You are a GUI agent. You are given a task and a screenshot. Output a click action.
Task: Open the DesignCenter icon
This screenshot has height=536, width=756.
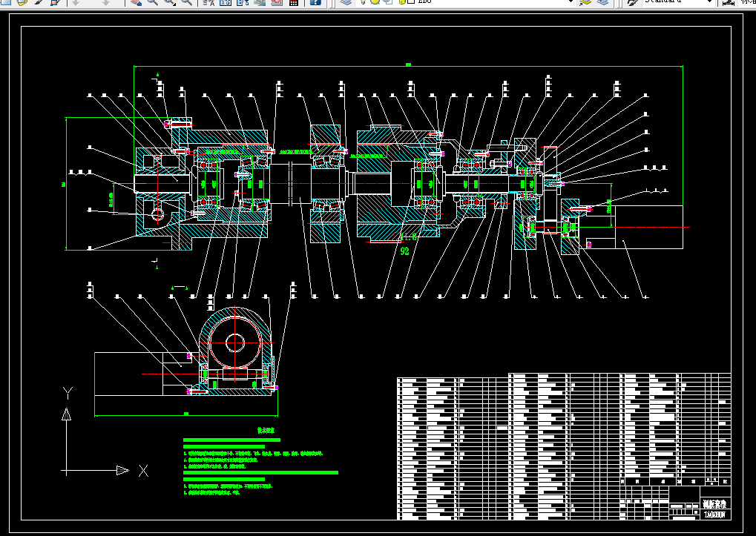pyautogui.click(x=225, y=2)
